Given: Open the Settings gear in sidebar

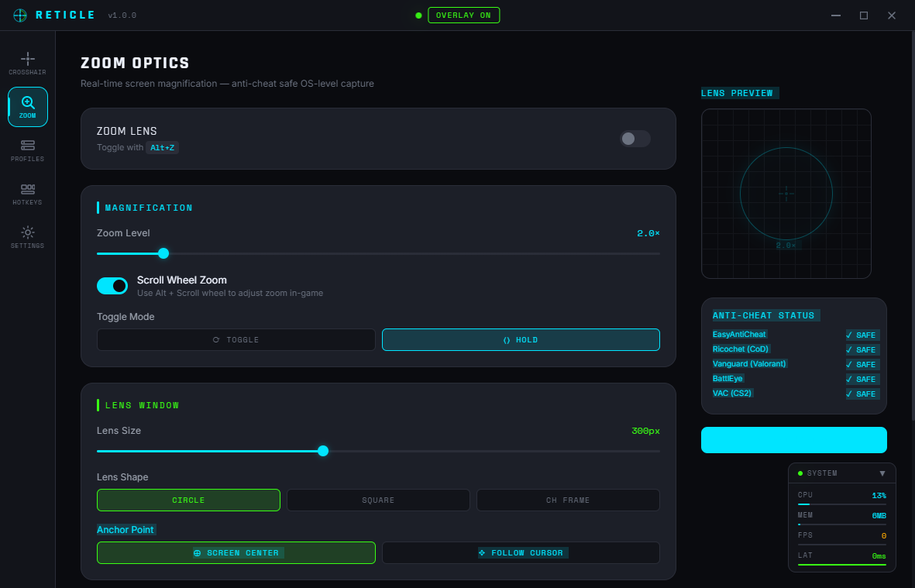Looking at the screenshot, I should click(27, 237).
